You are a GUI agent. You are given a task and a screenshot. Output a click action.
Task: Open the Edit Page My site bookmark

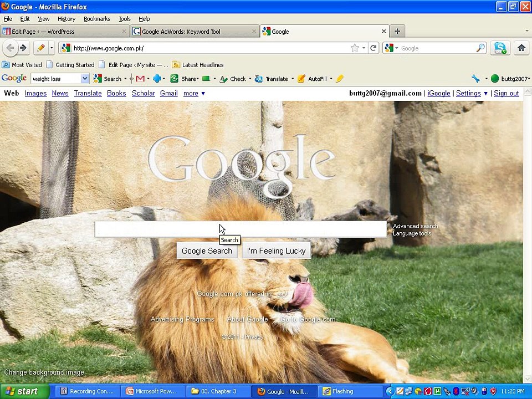click(134, 64)
